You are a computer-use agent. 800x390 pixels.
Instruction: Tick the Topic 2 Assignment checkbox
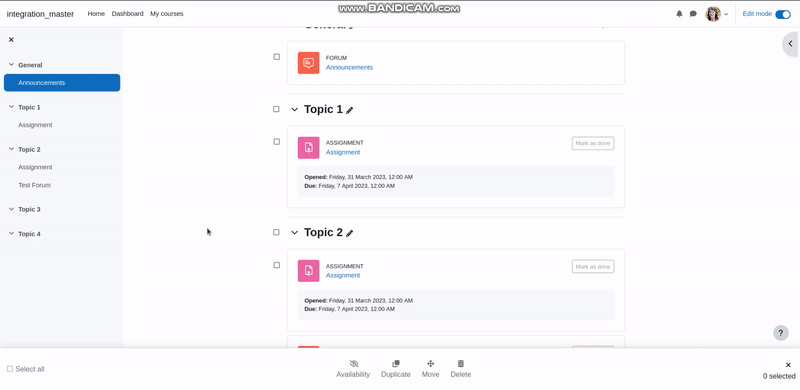click(x=277, y=265)
